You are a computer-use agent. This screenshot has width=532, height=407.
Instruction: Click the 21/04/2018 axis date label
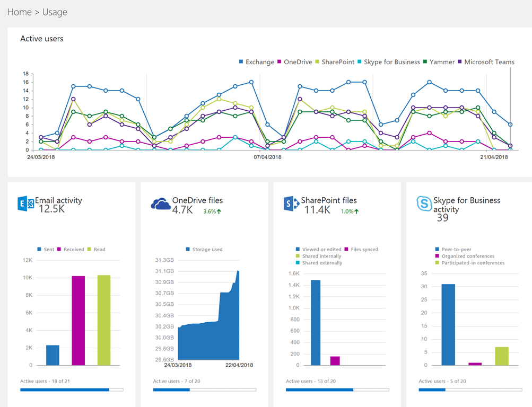(494, 157)
